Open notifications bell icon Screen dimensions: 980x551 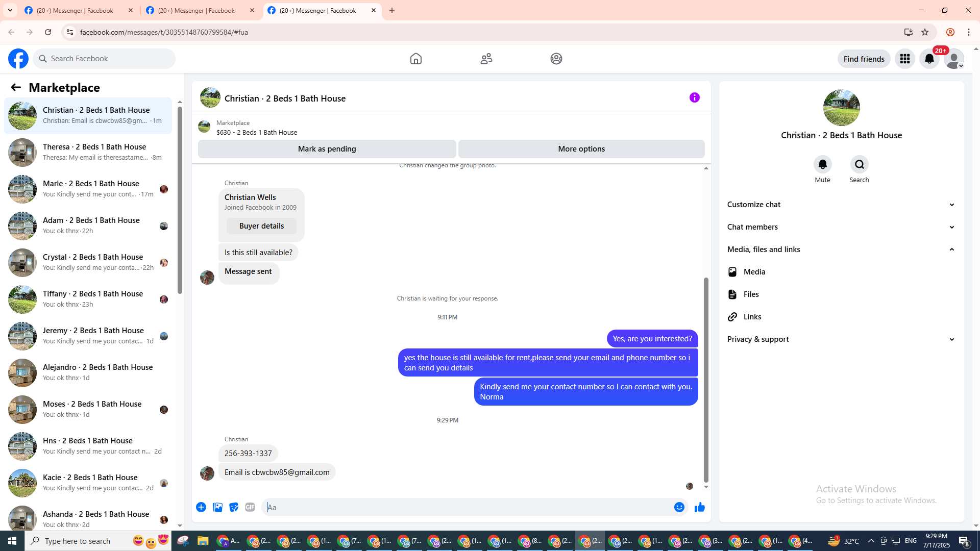929,59
